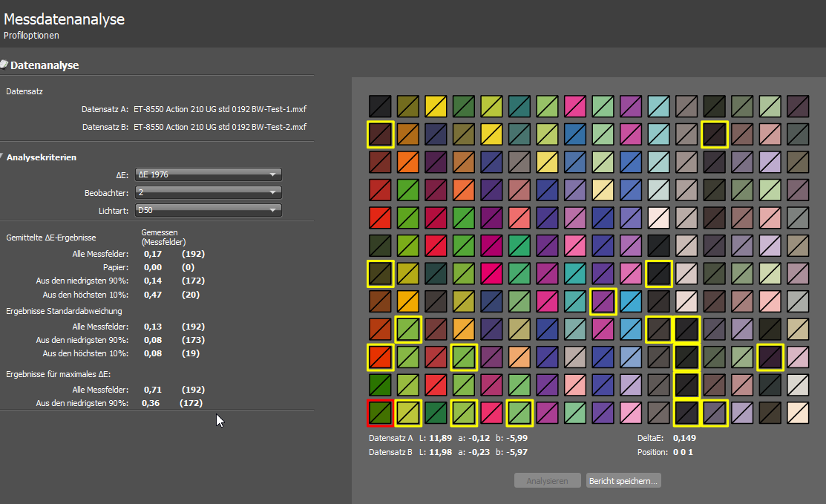826x504 pixels.
Task: Click the Profiloptionen subtitle
Action: click(31, 35)
